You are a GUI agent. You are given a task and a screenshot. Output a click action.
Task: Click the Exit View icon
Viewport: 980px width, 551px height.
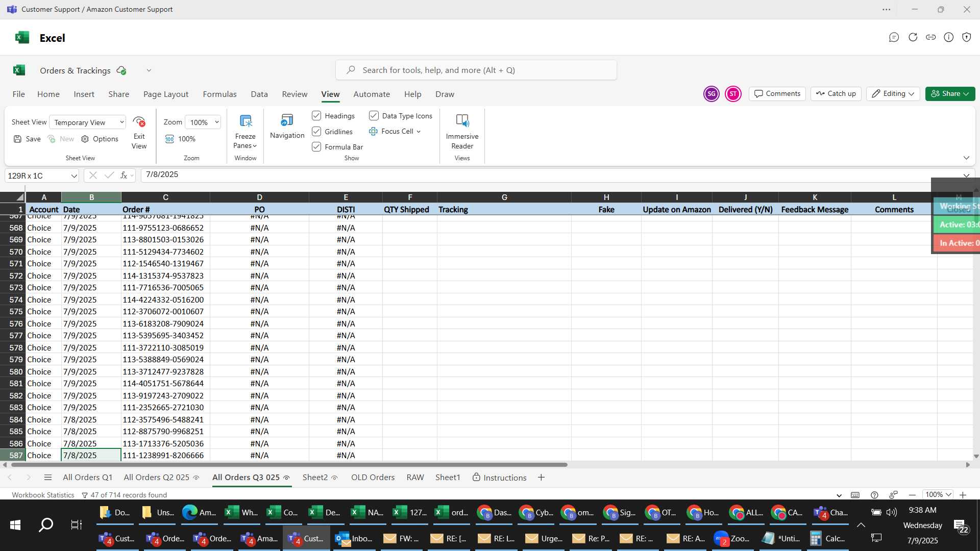(x=139, y=122)
